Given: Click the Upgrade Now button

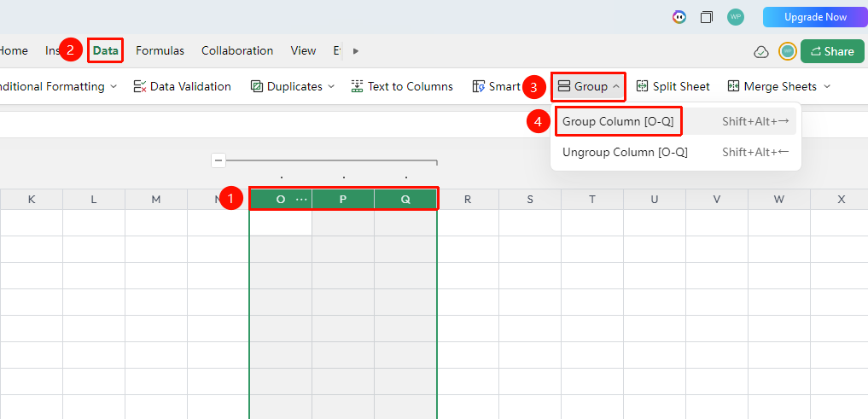Looking at the screenshot, I should pyautogui.click(x=815, y=17).
